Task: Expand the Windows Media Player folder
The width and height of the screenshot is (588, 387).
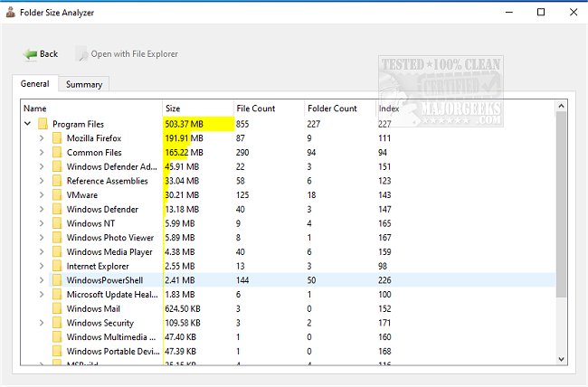Action: click(x=42, y=252)
